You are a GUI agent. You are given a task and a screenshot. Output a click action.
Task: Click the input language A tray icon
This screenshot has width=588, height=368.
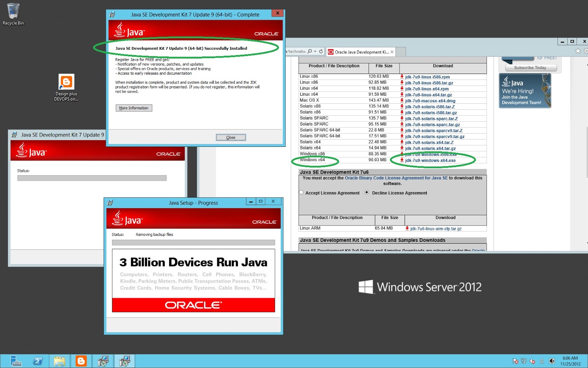[542, 361]
